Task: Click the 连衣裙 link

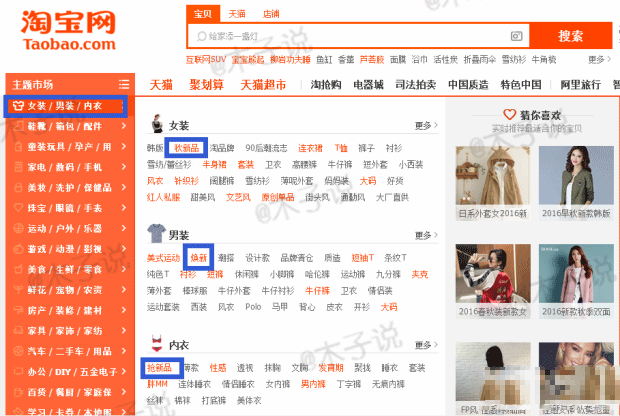Action: [310, 148]
